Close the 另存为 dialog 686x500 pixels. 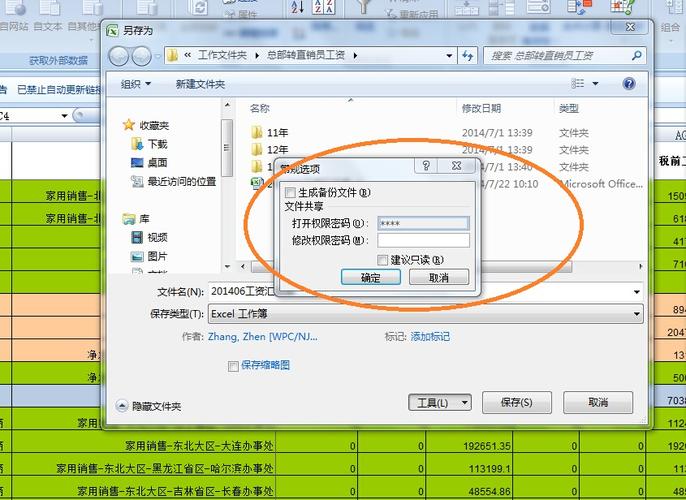tap(630, 27)
